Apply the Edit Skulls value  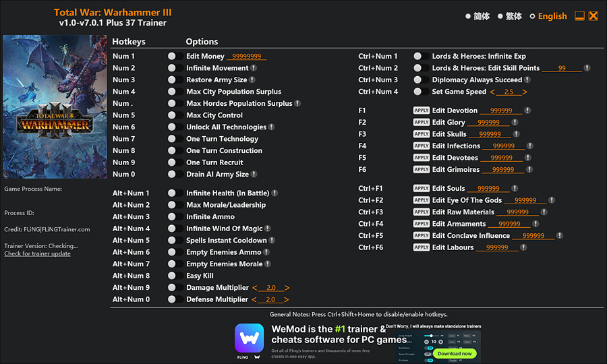(x=422, y=134)
